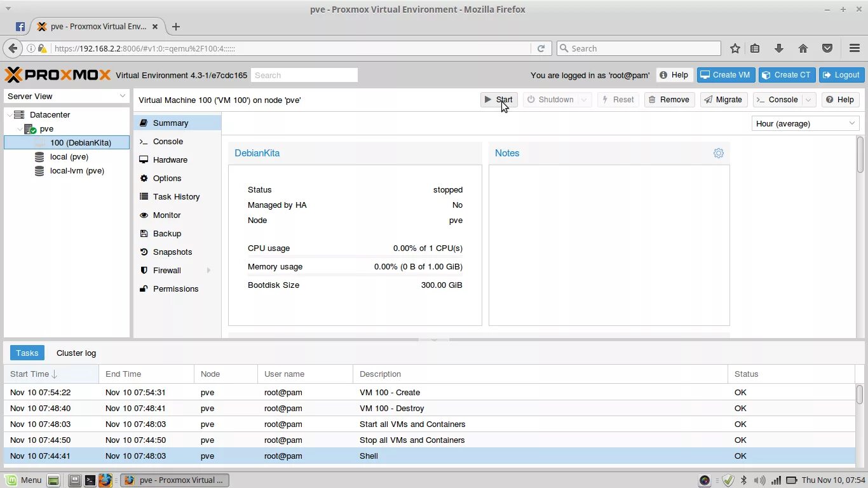
Task: Bookmark this page with the star icon
Action: click(735, 48)
